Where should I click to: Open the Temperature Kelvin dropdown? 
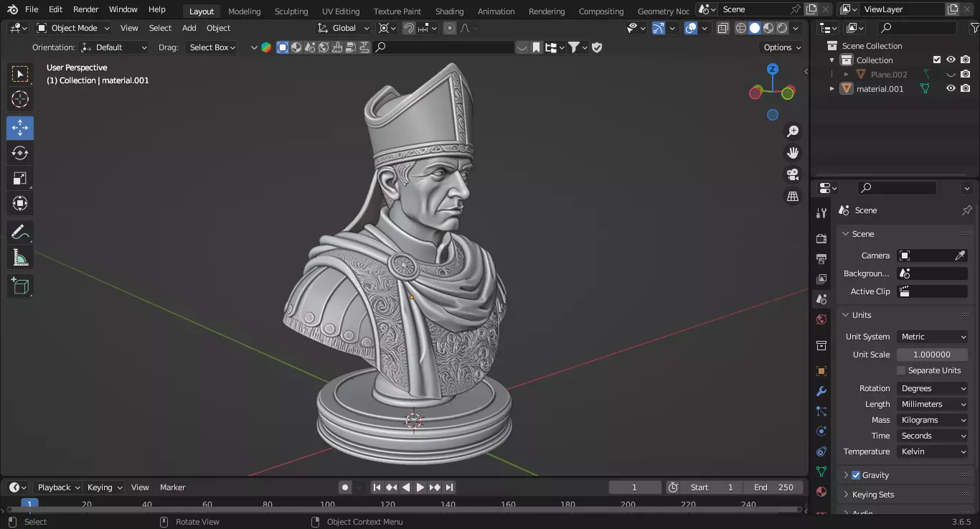pos(933,451)
